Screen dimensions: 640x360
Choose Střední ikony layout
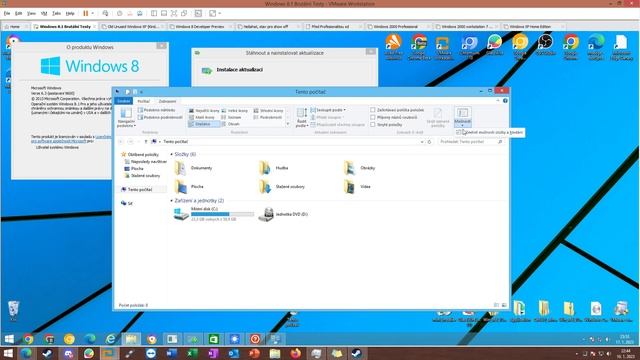point(269,111)
